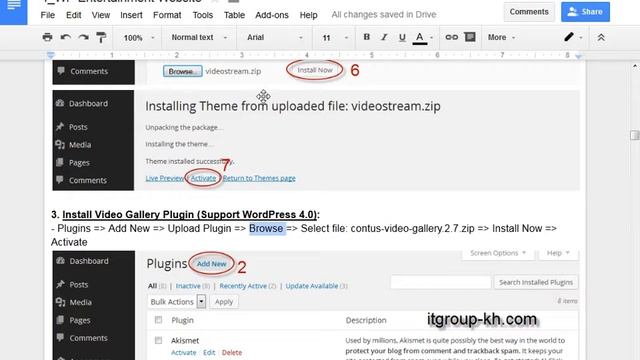
Task: Check the select-all Plugin header checkbox
Action: click(x=158, y=320)
